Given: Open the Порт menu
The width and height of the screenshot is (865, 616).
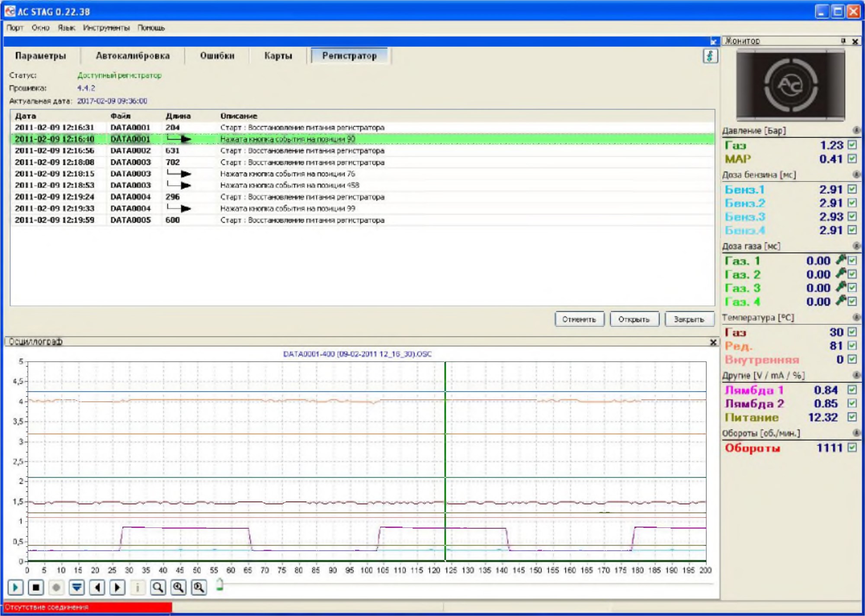Looking at the screenshot, I should (15, 28).
